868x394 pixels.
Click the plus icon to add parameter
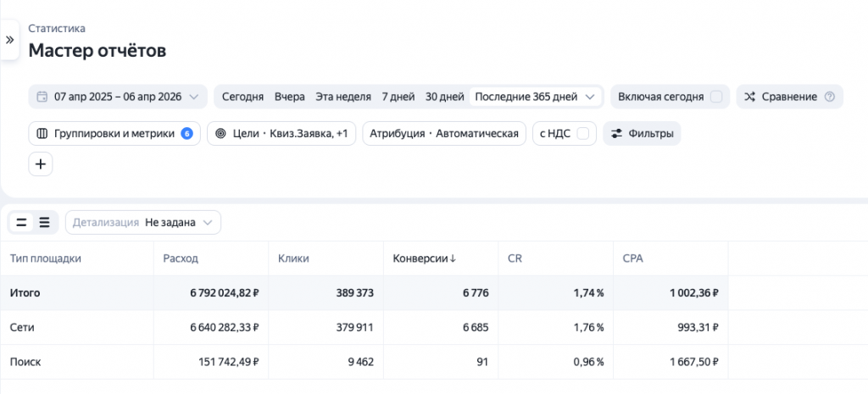pos(41,164)
